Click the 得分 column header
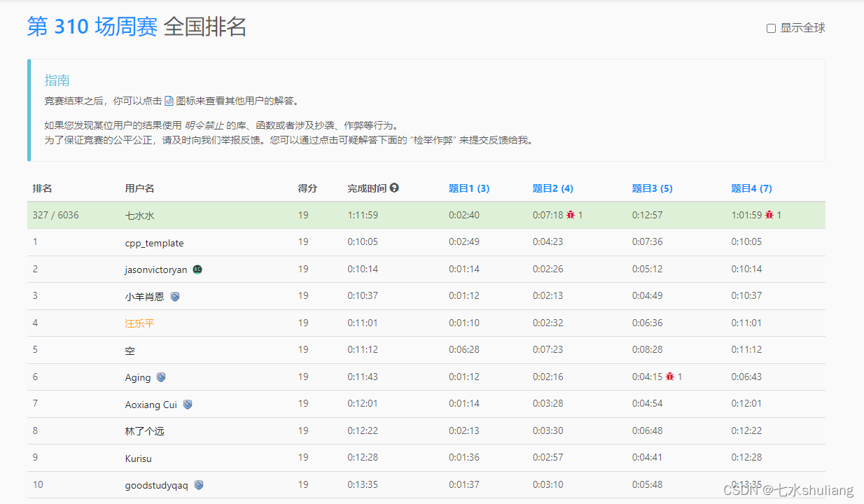Viewport: 864px width, 504px height. point(307,188)
